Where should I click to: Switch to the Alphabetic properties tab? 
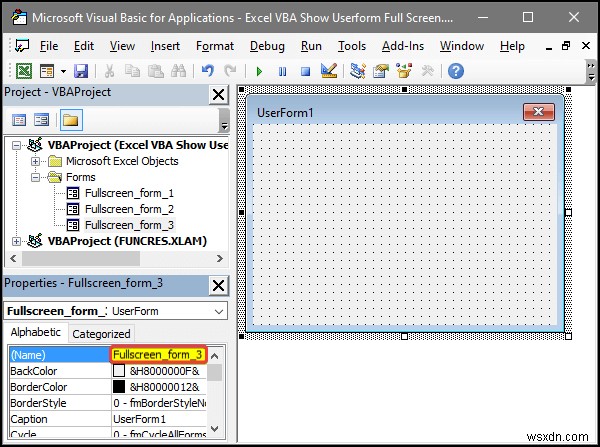click(x=36, y=332)
